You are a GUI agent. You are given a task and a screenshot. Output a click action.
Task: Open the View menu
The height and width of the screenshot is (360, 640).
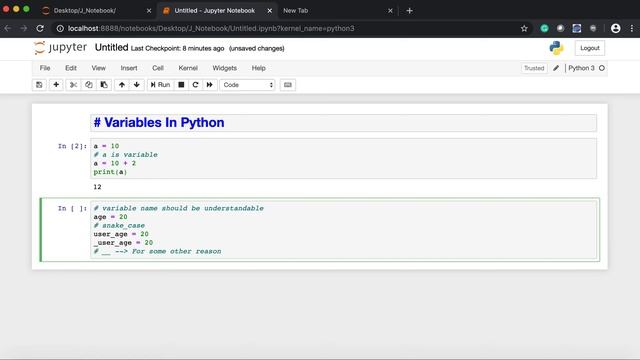tap(98, 68)
